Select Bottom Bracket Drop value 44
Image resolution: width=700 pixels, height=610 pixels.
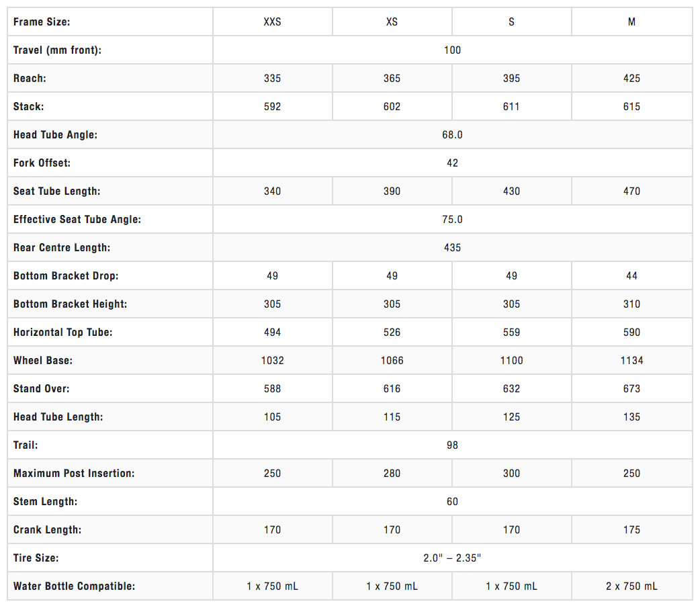[631, 275]
